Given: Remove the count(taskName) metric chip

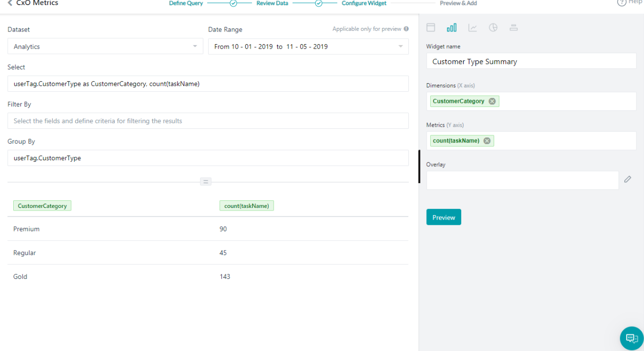Looking at the screenshot, I should pos(487,141).
